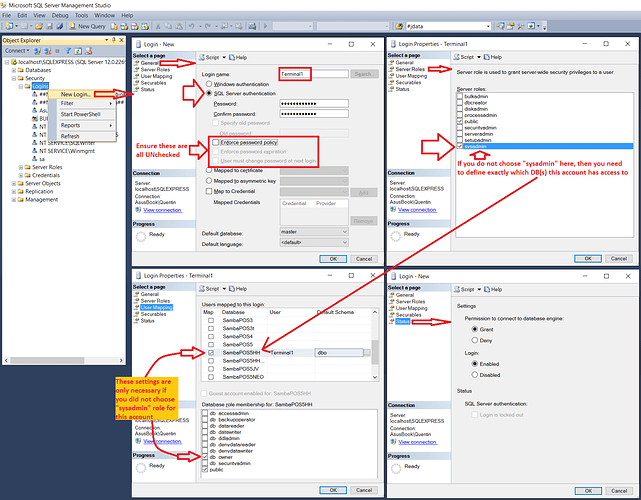This screenshot has width=641, height=500.
Task: Open the Window menu in menu bar
Action: 104,15
